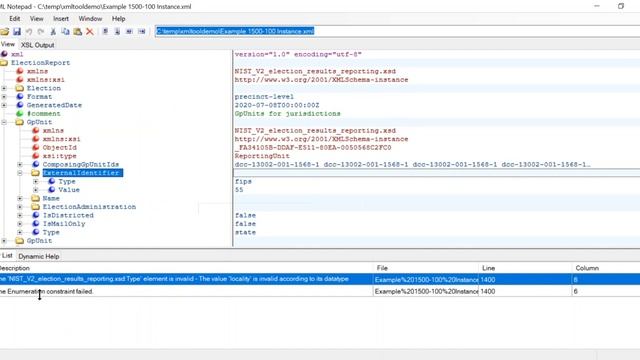Click the Nudge Right toolbar icon
This screenshot has width=640, height=360.
coord(141,31)
